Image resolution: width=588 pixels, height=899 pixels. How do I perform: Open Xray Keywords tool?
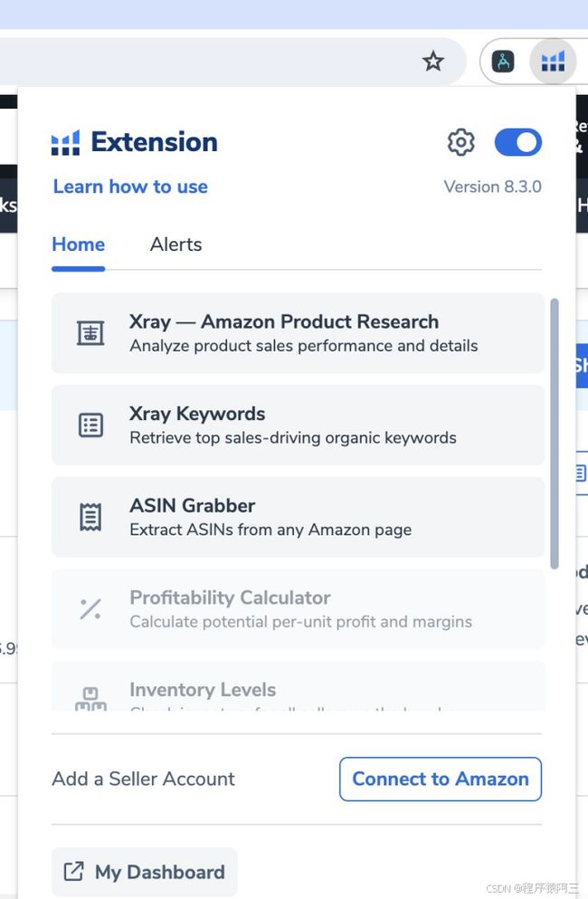298,425
